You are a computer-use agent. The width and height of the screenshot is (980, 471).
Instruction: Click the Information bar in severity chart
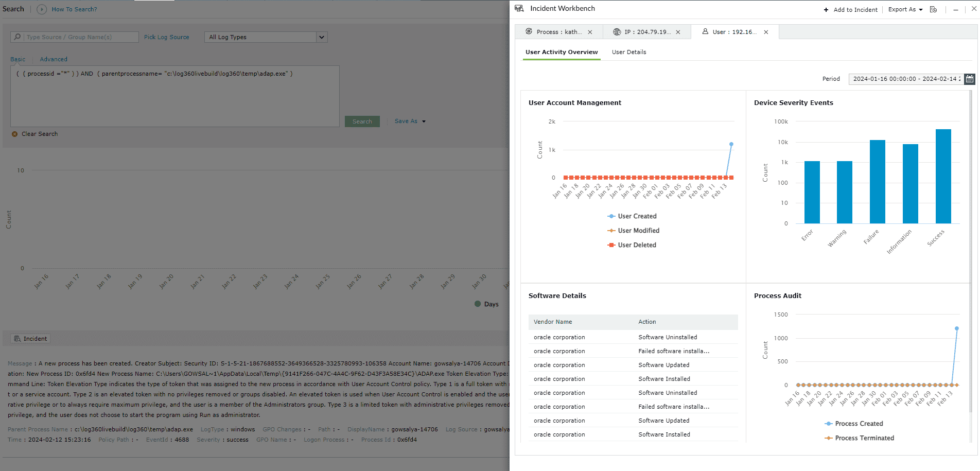[911, 184]
